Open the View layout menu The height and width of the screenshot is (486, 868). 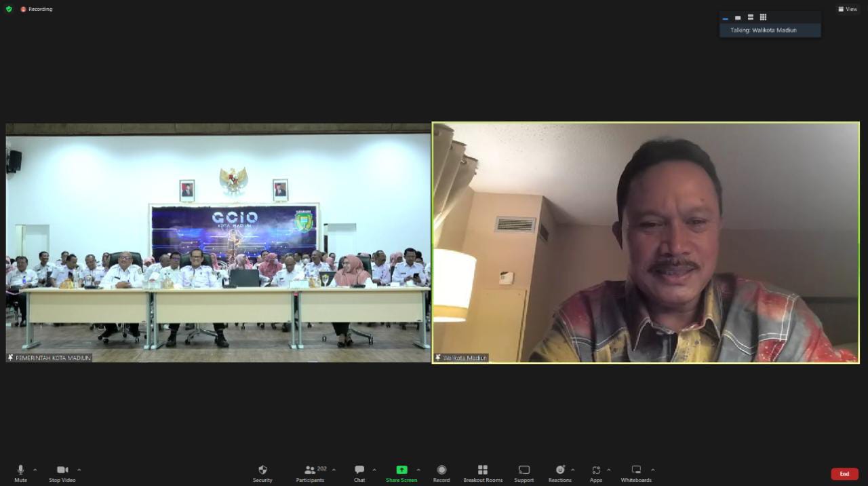[848, 9]
